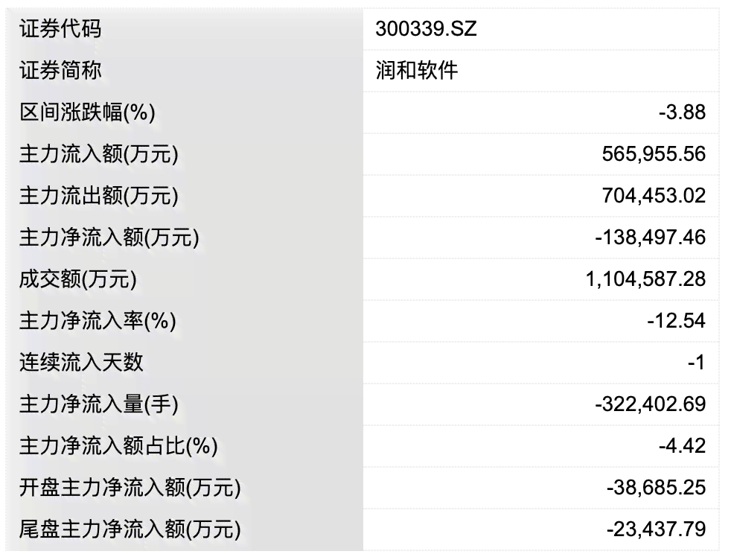Select the -3.88 change percentage value
The height and width of the screenshot is (560, 731).
[682, 112]
